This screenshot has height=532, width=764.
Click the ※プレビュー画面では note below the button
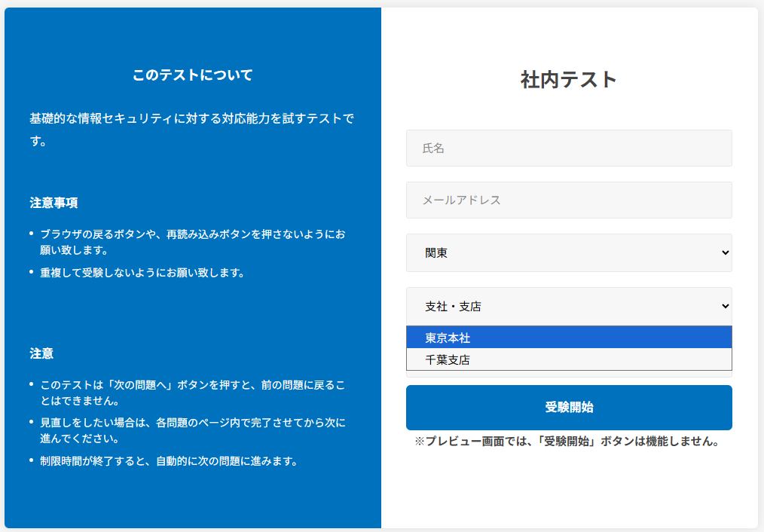pos(568,442)
